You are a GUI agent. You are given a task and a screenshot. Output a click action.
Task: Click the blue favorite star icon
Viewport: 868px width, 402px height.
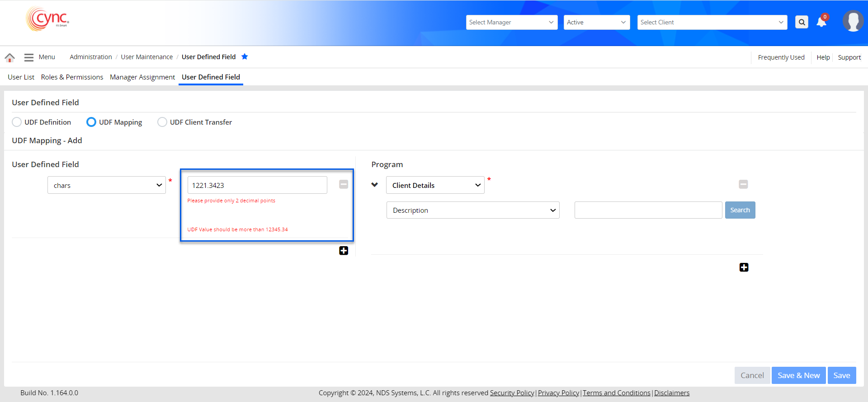(245, 56)
